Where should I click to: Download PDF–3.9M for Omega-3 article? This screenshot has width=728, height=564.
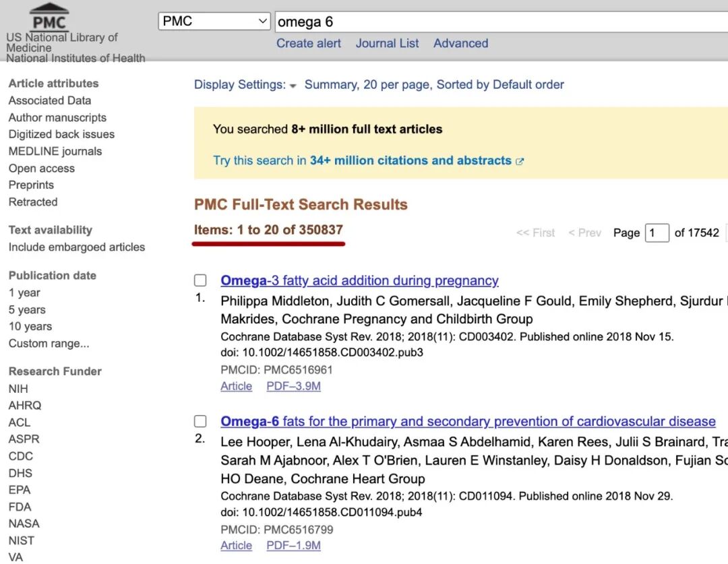click(x=293, y=386)
